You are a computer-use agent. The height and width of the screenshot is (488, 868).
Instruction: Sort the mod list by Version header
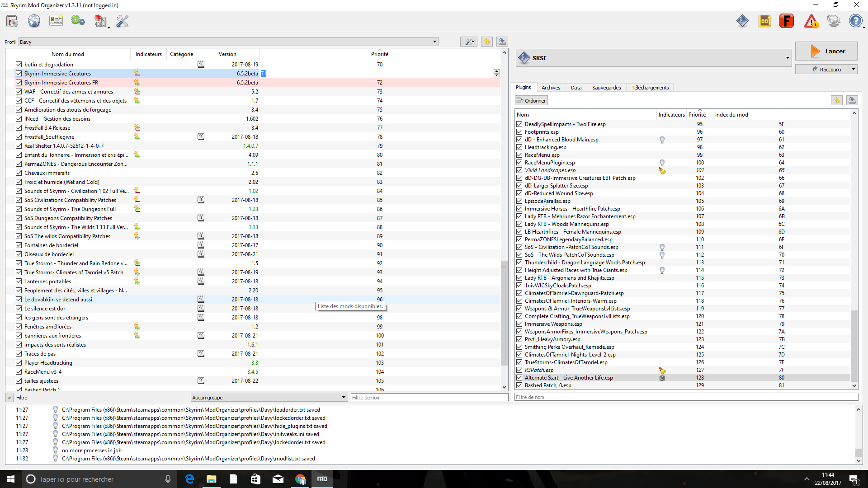click(227, 54)
